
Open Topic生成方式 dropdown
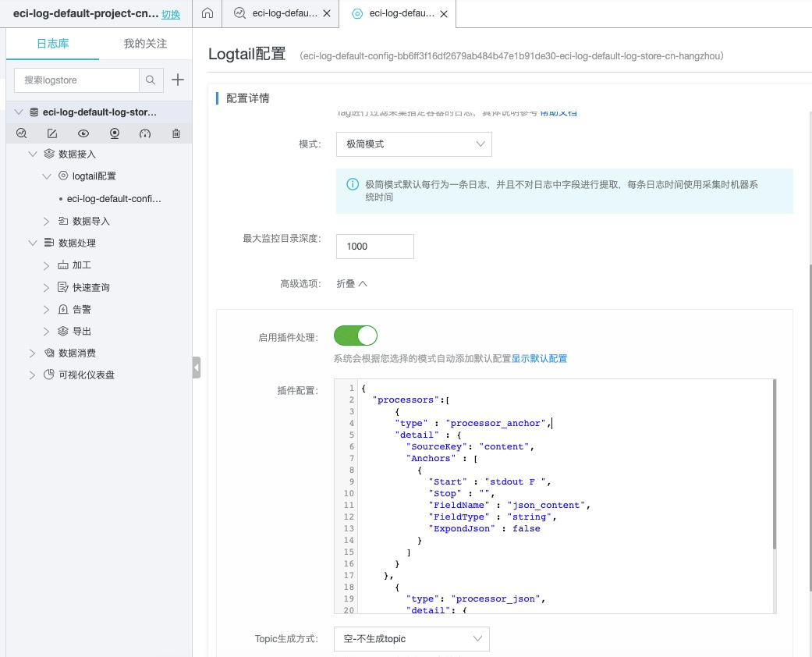coord(412,639)
